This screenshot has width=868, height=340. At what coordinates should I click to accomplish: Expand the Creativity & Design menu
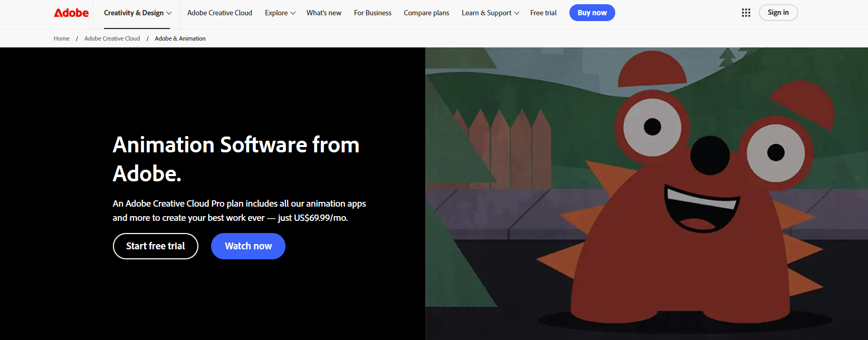coord(137,13)
